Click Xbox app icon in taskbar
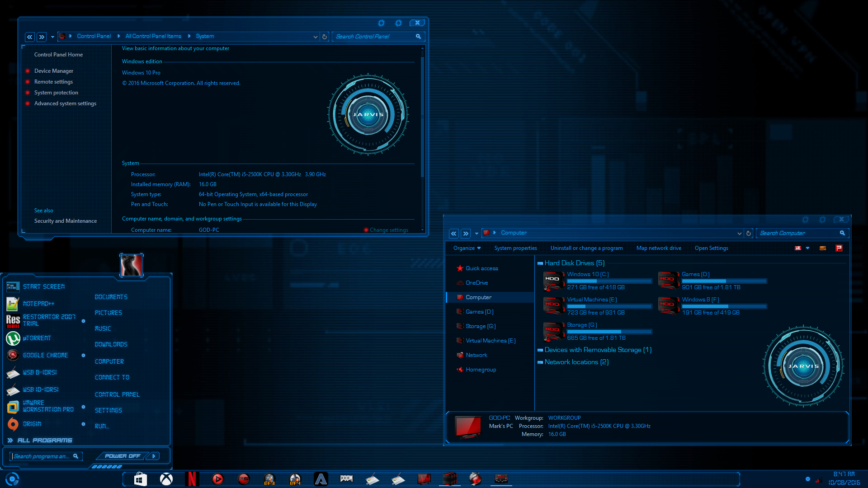Image resolution: width=868 pixels, height=488 pixels. point(166,478)
